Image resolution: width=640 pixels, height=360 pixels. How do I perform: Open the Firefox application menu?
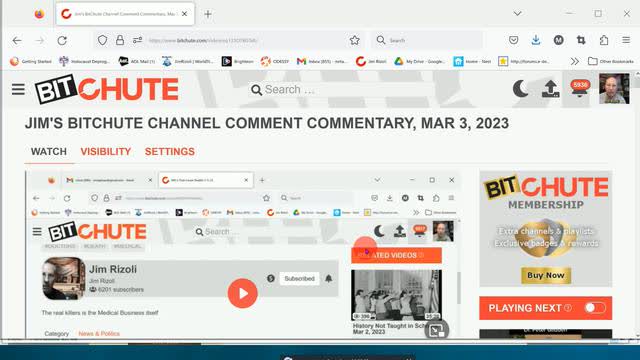(626, 40)
